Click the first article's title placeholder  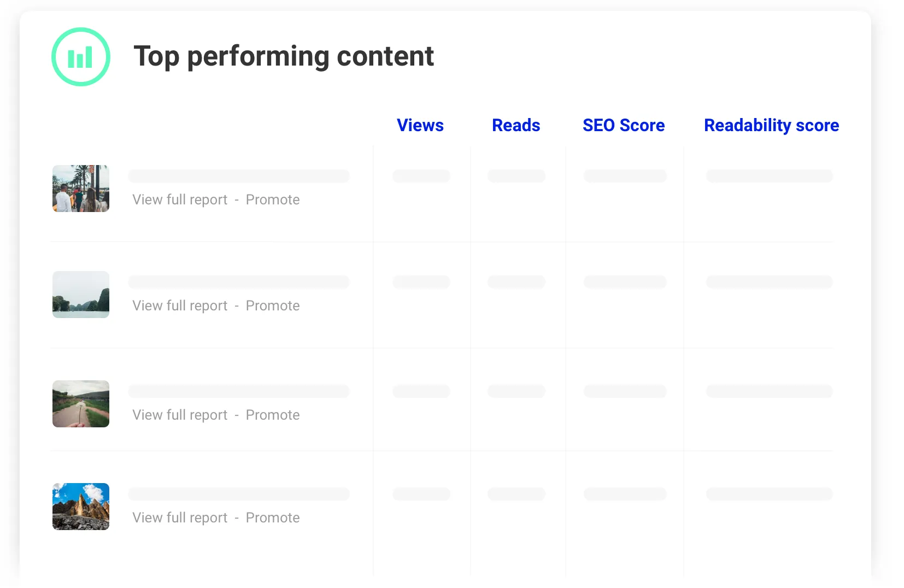click(239, 176)
